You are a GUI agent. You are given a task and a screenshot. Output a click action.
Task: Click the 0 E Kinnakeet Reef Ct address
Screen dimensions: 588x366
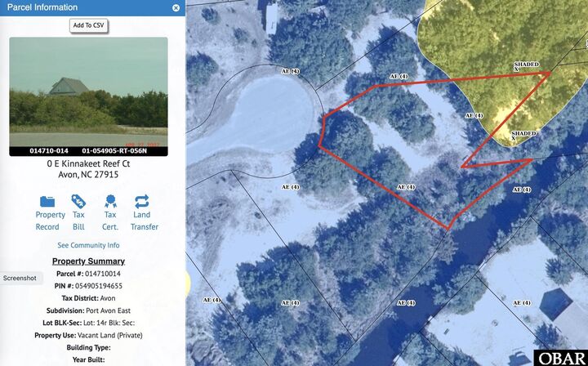88,164
